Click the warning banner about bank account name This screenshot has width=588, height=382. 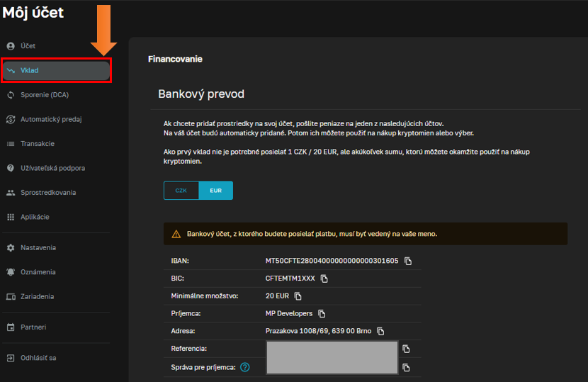[x=366, y=234]
